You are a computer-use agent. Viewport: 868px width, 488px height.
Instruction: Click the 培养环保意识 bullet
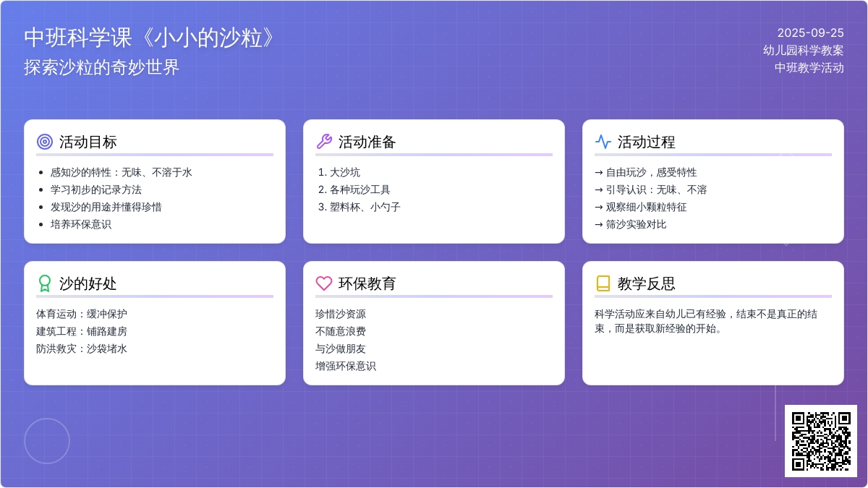click(81, 224)
